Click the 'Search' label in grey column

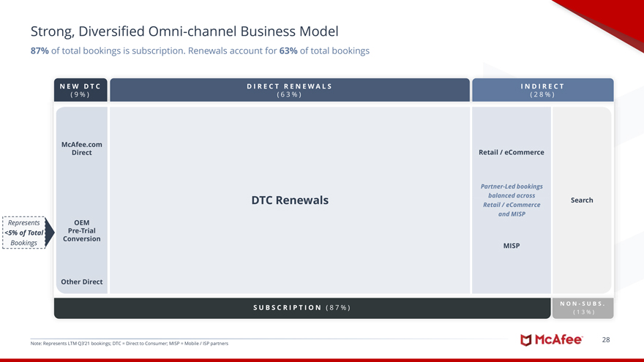582,200
